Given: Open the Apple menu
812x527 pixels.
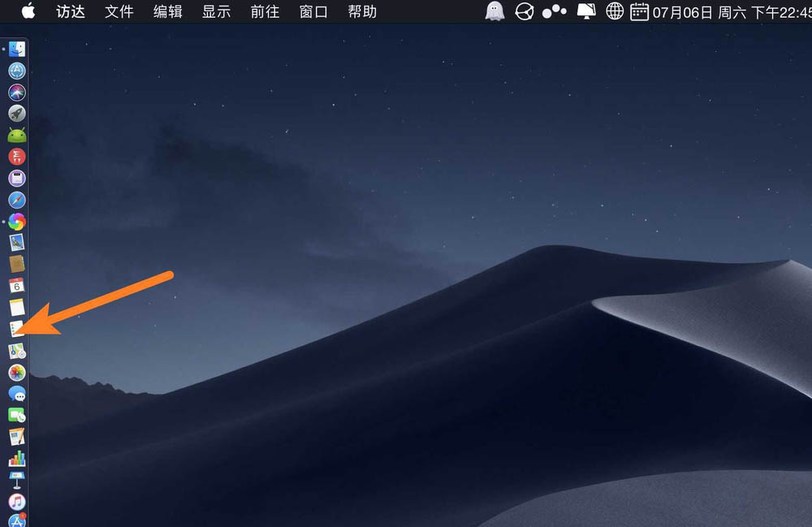Looking at the screenshot, I should coord(28,11).
